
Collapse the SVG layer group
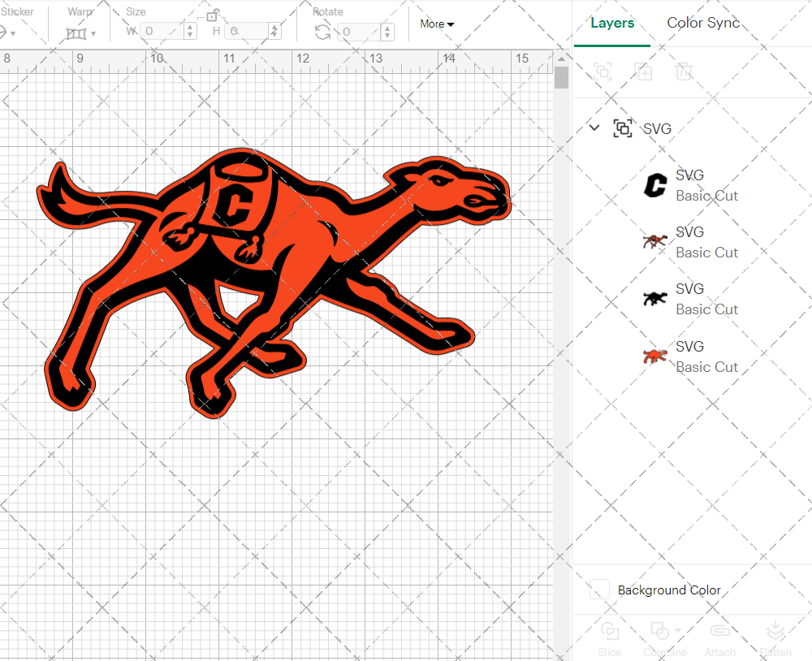pos(594,128)
